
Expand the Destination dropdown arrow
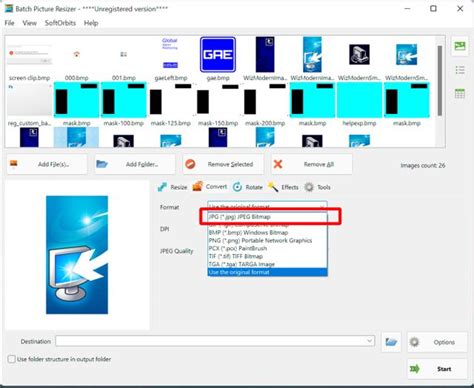tap(369, 341)
